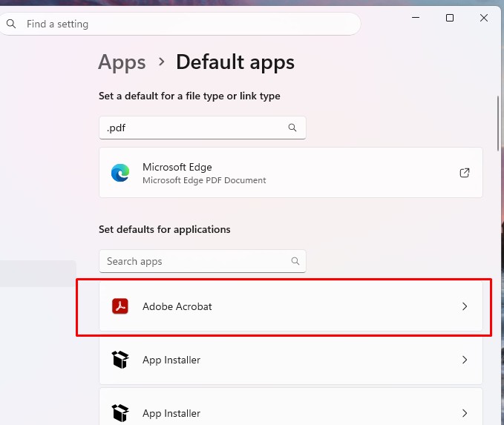Click magnifier icon in Search apps box

(x=295, y=261)
